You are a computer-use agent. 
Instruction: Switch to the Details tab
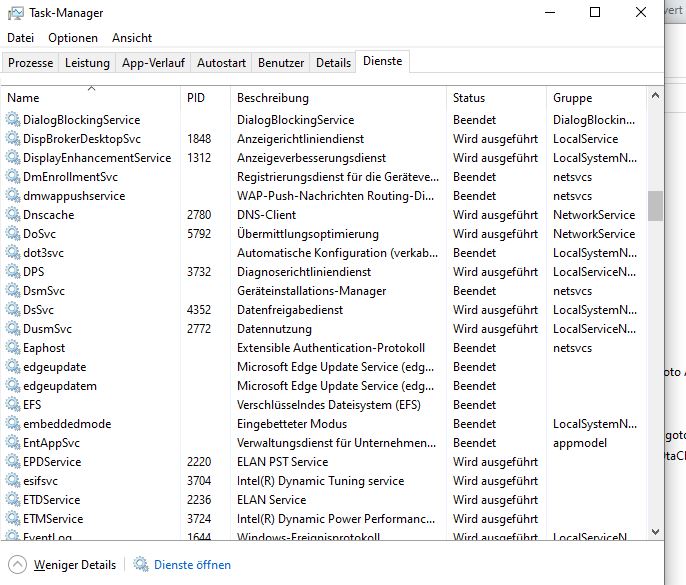pos(333,63)
